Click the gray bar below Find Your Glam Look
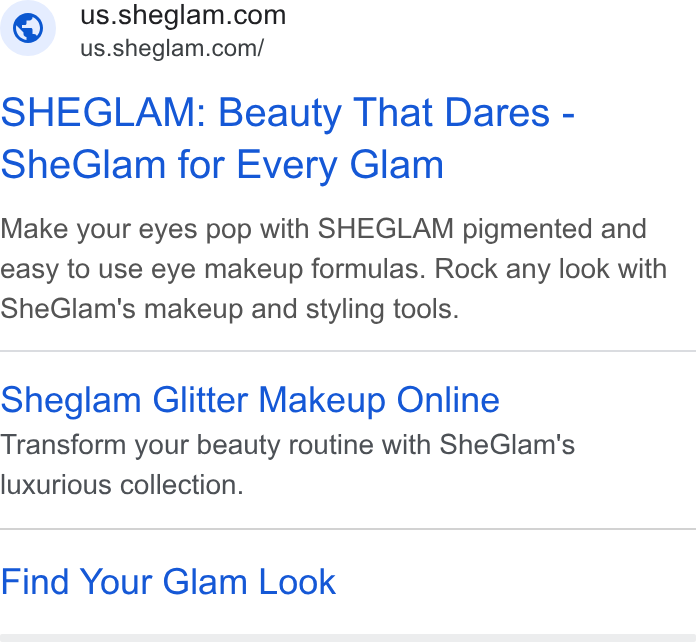Viewport: 696px width, 642px height. click(x=348, y=638)
